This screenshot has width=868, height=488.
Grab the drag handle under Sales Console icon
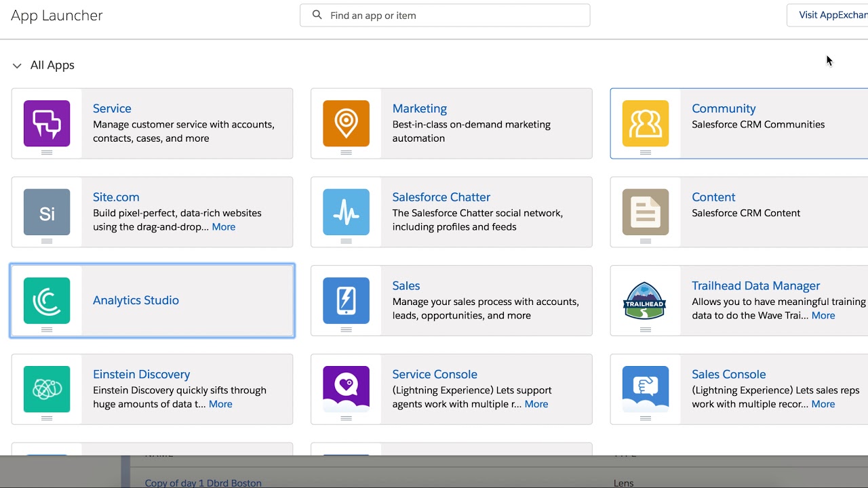(x=646, y=418)
